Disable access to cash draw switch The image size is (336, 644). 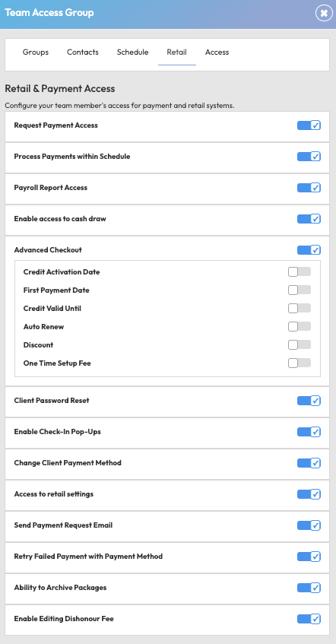tap(309, 219)
